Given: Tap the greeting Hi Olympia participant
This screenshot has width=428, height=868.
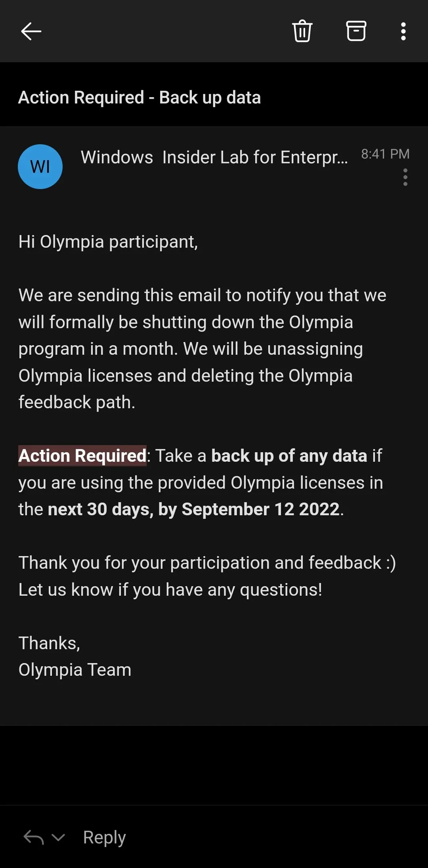Looking at the screenshot, I should pyautogui.click(x=108, y=242).
